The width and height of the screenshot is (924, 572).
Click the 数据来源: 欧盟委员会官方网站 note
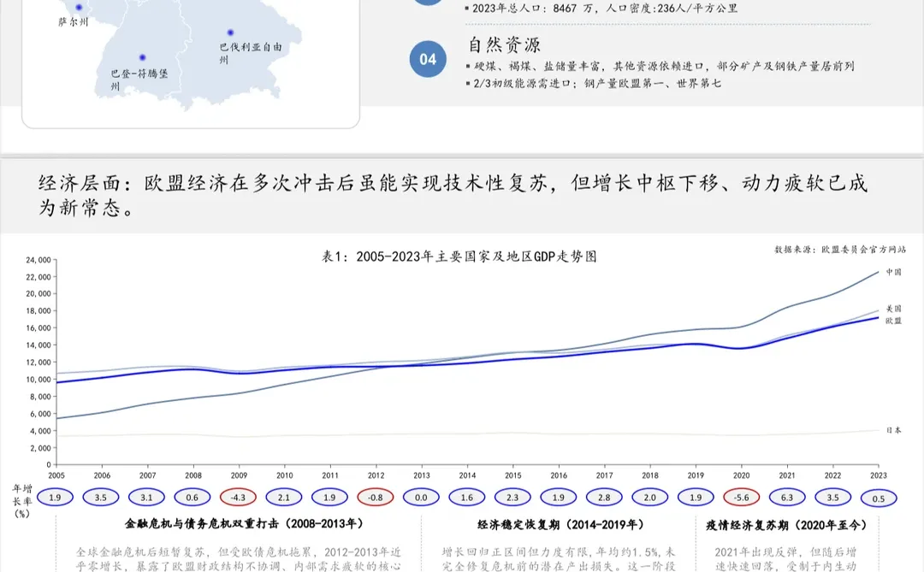click(840, 250)
